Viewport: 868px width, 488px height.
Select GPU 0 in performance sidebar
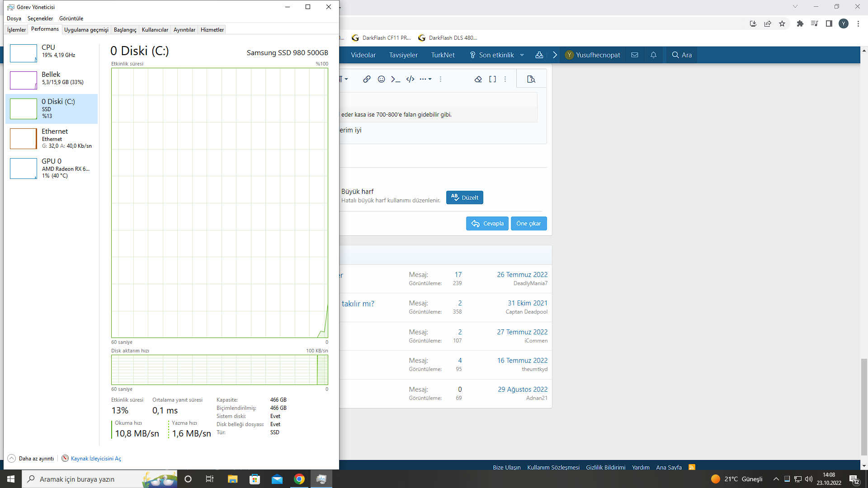(52, 168)
